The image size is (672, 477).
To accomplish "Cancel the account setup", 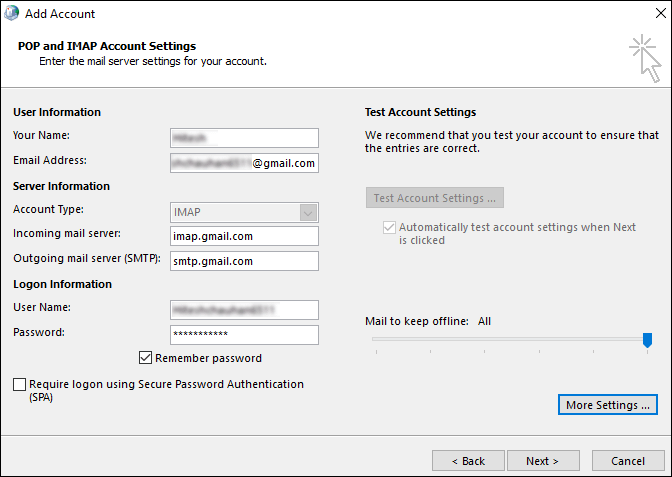I will pos(628,461).
